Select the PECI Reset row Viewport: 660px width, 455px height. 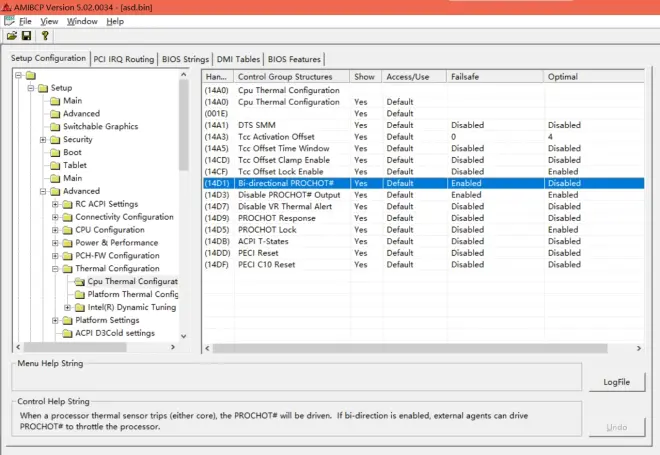tap(423, 253)
